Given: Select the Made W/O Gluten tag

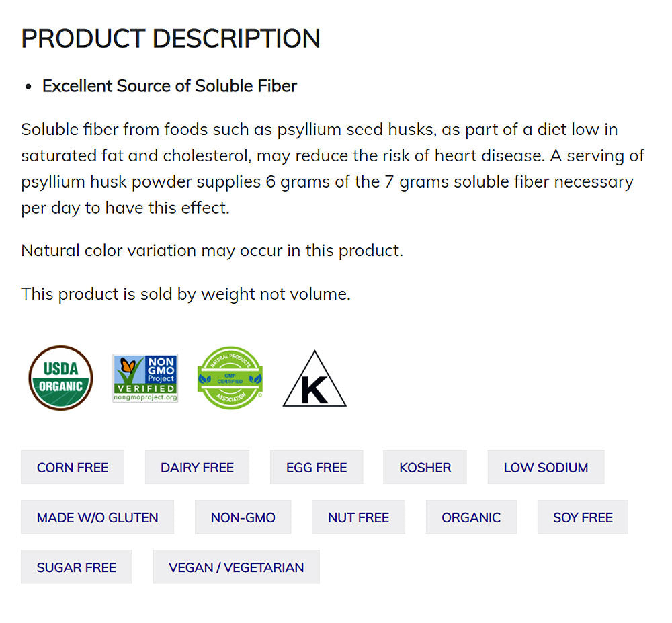Looking at the screenshot, I should coord(97,517).
